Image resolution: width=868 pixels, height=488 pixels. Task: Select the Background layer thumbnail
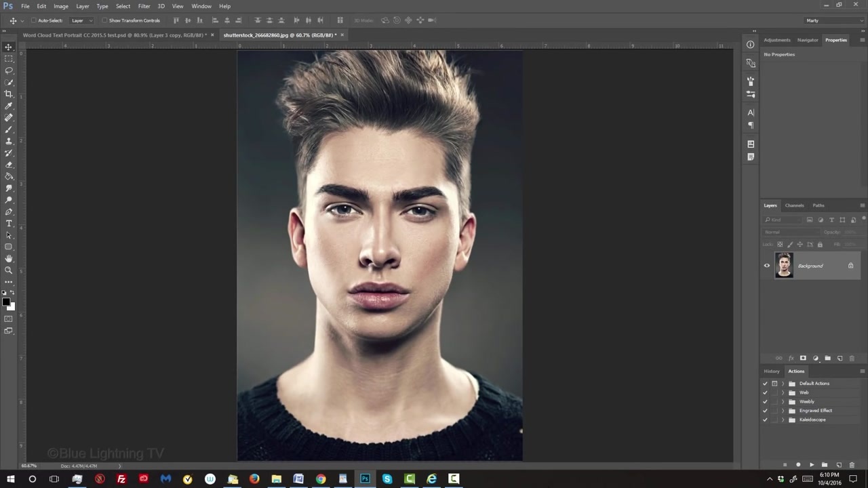(784, 266)
